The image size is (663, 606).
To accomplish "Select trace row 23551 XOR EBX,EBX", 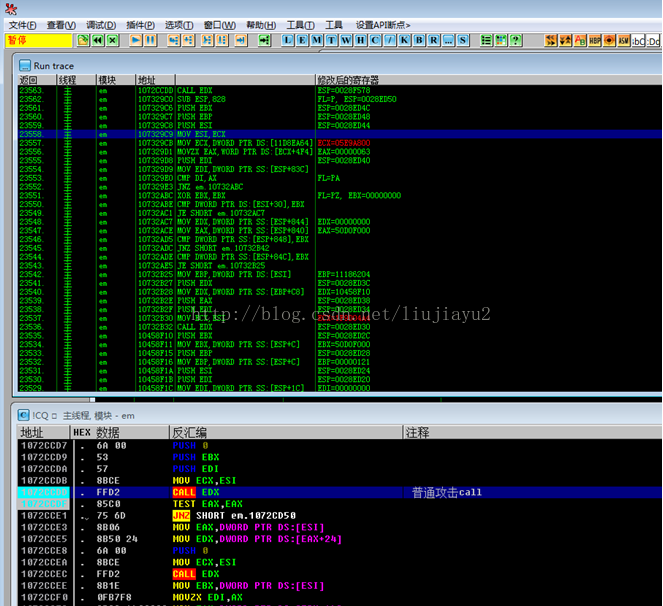I will [x=340, y=195].
